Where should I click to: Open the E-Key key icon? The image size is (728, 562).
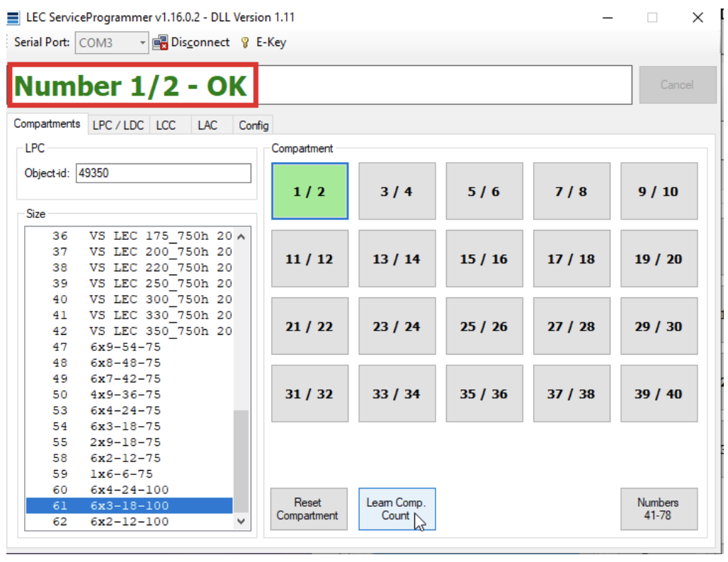pos(245,42)
